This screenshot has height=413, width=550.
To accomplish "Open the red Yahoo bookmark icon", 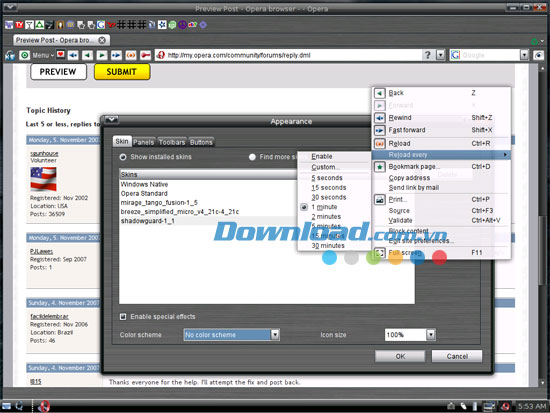I will (x=111, y=25).
